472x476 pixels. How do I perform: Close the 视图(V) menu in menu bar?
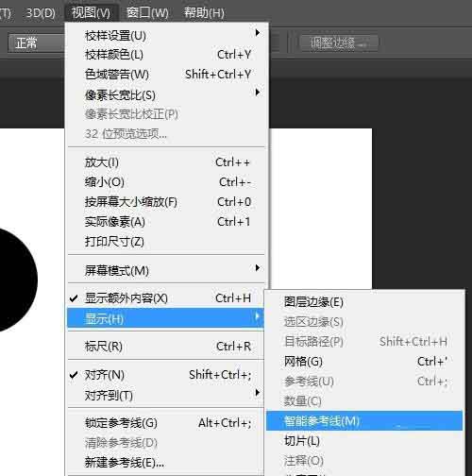91,13
